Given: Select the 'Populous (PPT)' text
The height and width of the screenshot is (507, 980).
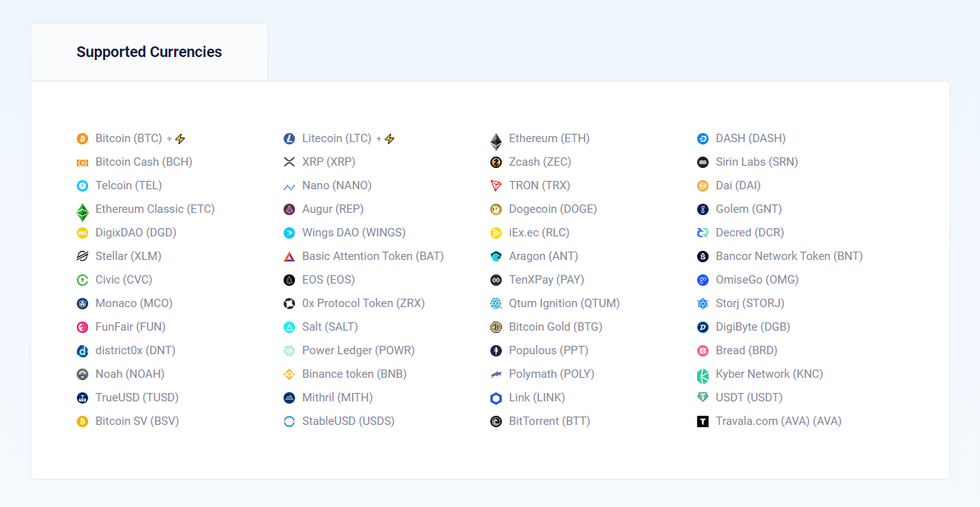Looking at the screenshot, I should [x=548, y=350].
